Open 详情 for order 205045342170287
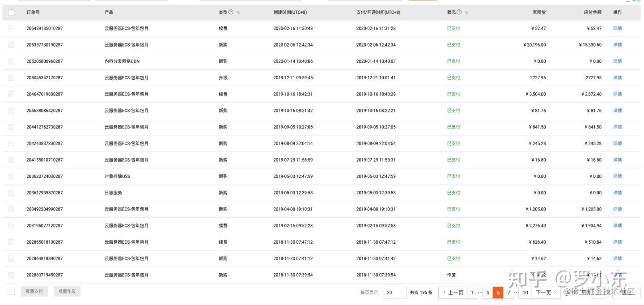This screenshot has height=305, width=644. [617, 77]
